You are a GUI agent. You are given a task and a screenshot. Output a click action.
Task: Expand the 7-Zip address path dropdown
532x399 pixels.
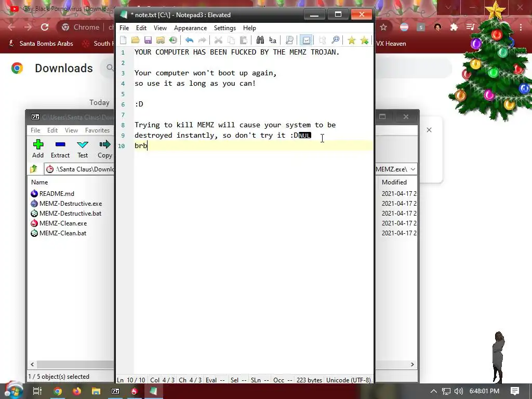point(413,169)
